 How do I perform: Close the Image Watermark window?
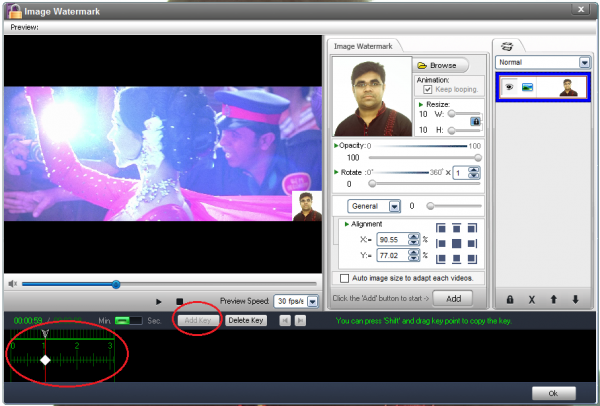click(581, 10)
